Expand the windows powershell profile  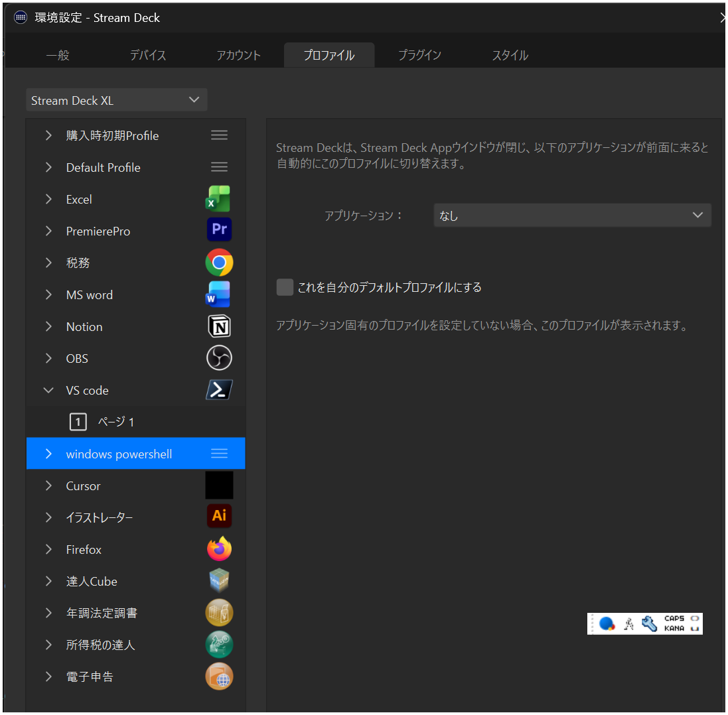(48, 453)
